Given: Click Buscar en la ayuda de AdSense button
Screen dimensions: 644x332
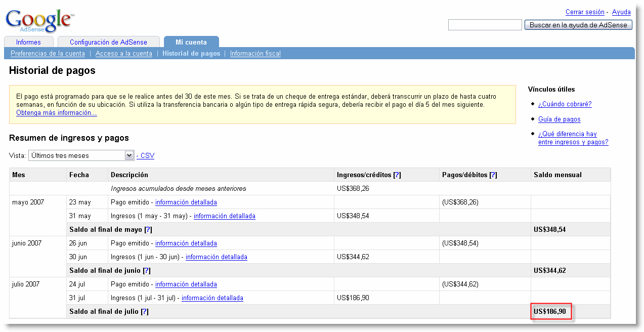Looking at the screenshot, I should (578, 25).
